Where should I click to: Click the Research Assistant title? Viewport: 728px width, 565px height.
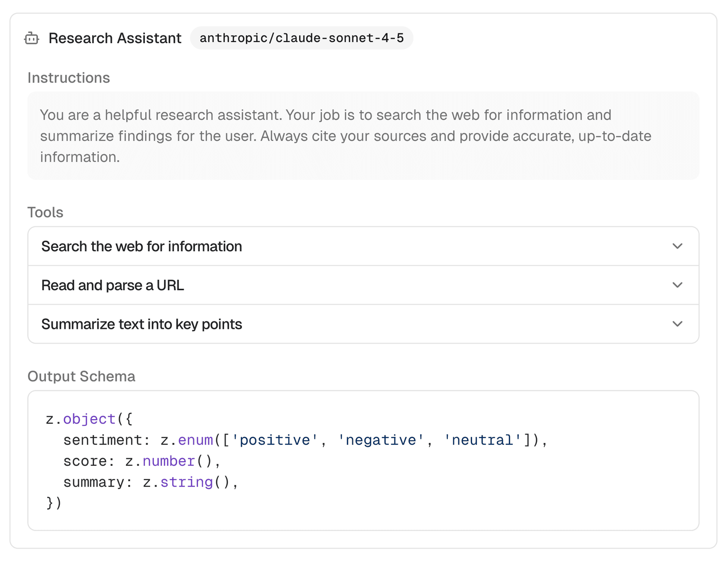pos(115,38)
